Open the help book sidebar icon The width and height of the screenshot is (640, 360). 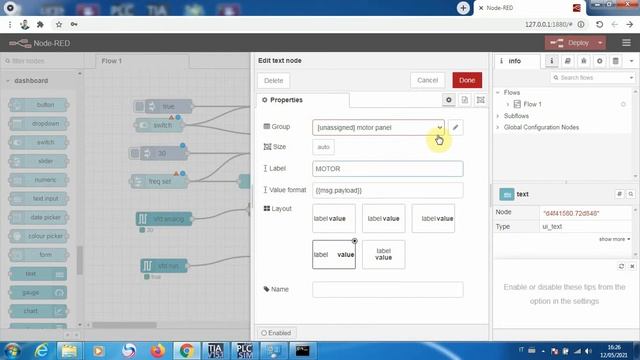(x=567, y=61)
